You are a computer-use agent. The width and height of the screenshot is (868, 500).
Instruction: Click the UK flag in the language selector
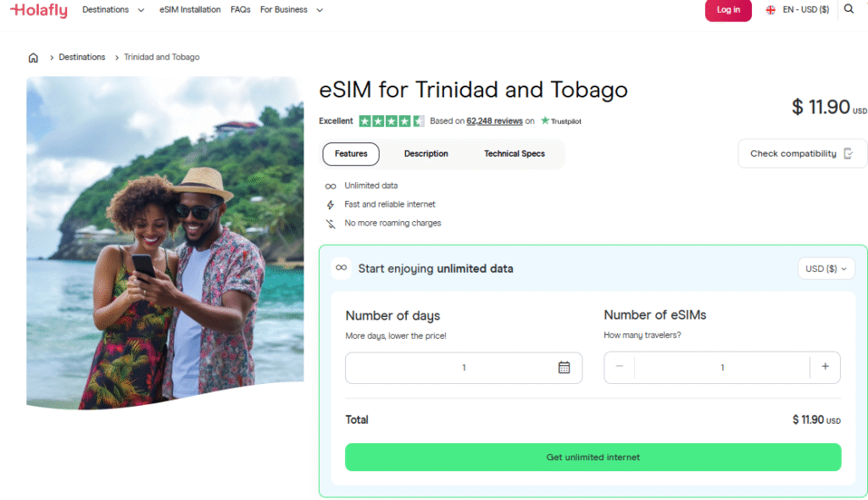tap(770, 9)
